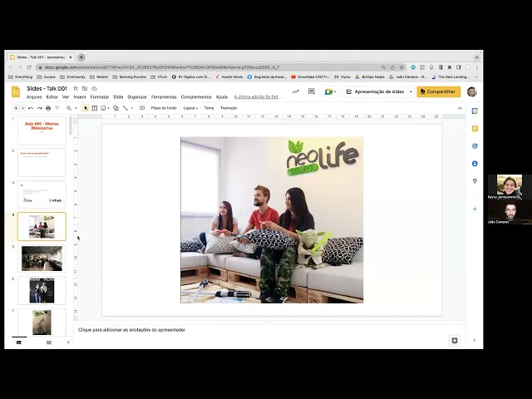The height and width of the screenshot is (399, 532).
Task: Hide the menus with the caret arrow
Action: click(460, 108)
